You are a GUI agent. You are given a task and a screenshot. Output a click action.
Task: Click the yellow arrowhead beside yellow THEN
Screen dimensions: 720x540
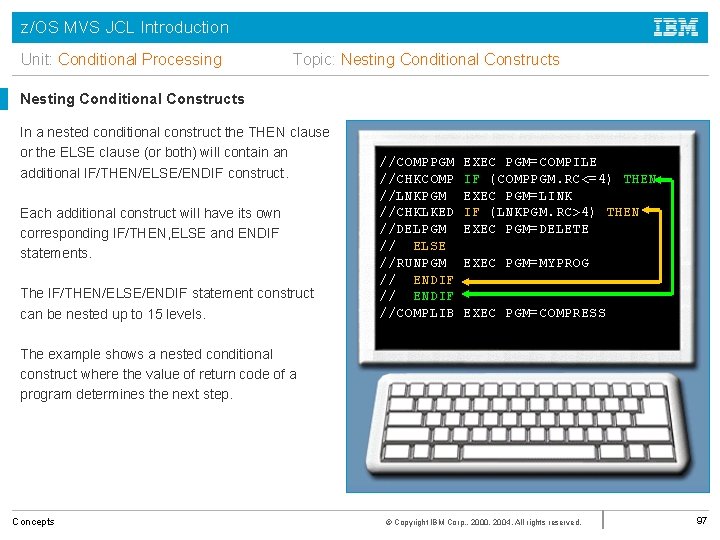point(646,210)
